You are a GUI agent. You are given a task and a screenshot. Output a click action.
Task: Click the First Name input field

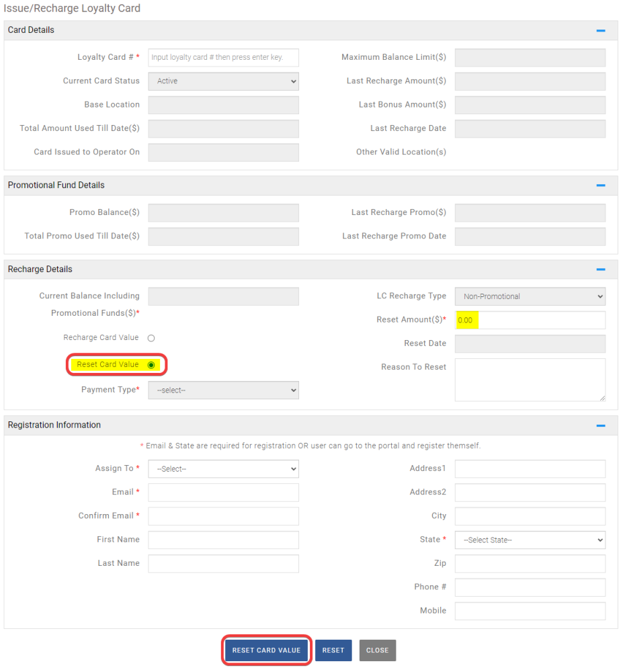tap(223, 540)
